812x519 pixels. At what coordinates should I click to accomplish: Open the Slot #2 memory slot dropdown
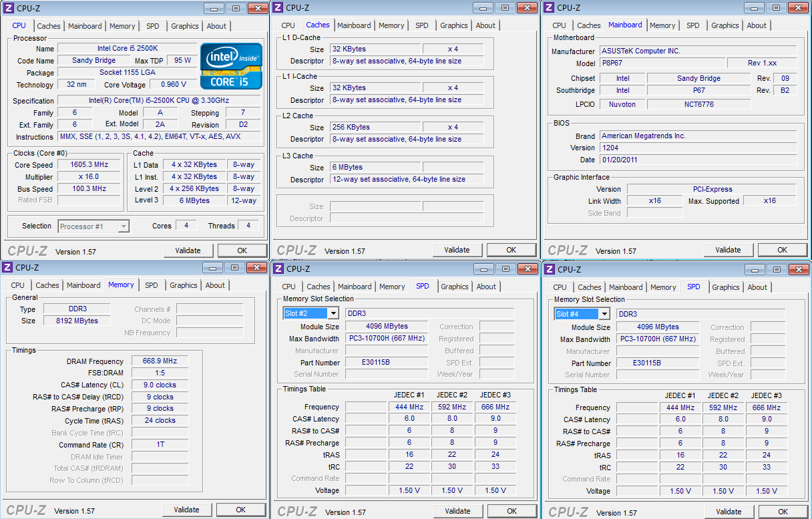pos(333,313)
